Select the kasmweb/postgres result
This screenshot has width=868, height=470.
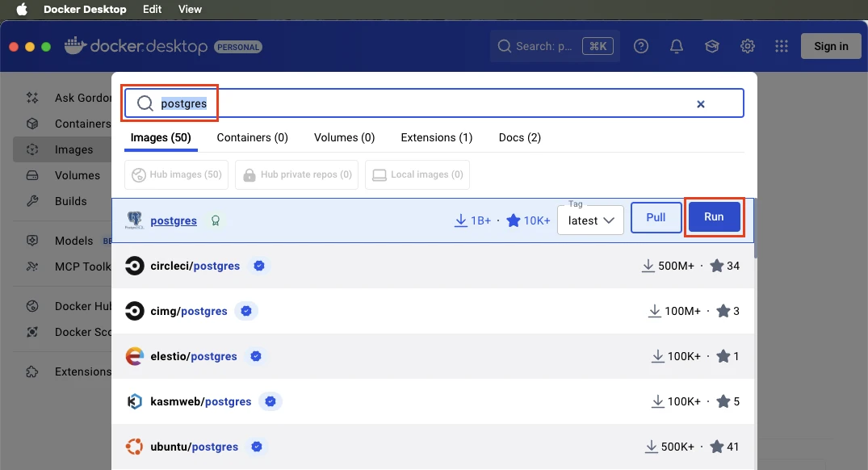pos(433,402)
